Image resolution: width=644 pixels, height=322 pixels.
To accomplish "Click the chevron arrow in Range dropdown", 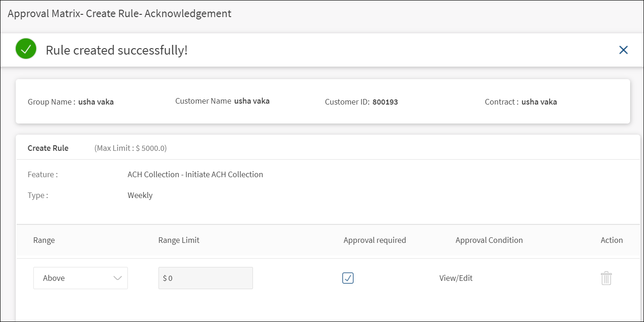I will tap(118, 278).
